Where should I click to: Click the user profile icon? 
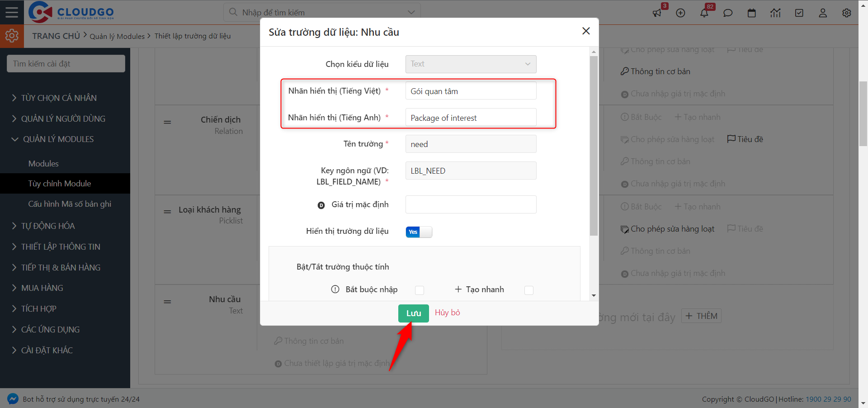point(823,13)
